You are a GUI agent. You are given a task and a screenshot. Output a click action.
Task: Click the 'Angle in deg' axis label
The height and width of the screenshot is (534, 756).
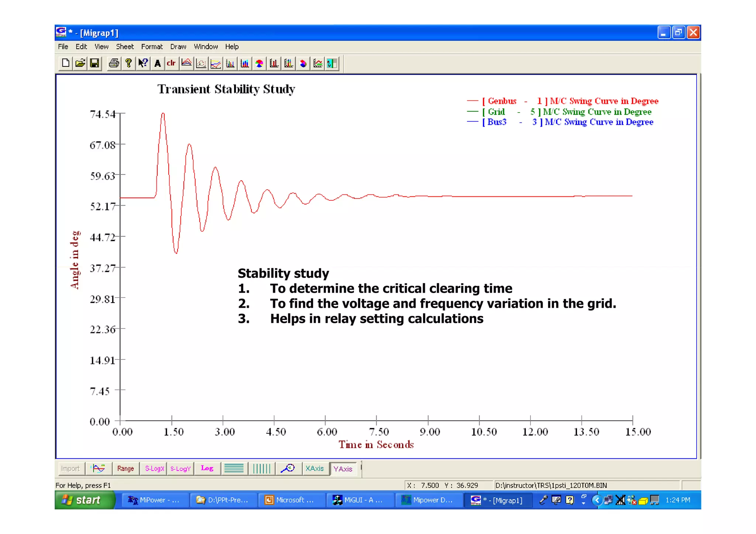(x=75, y=260)
